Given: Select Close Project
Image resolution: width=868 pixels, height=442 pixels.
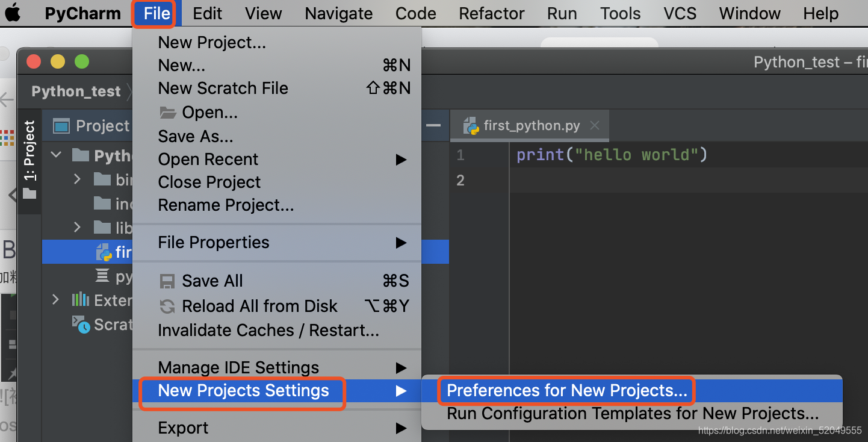Looking at the screenshot, I should click(277, 182).
